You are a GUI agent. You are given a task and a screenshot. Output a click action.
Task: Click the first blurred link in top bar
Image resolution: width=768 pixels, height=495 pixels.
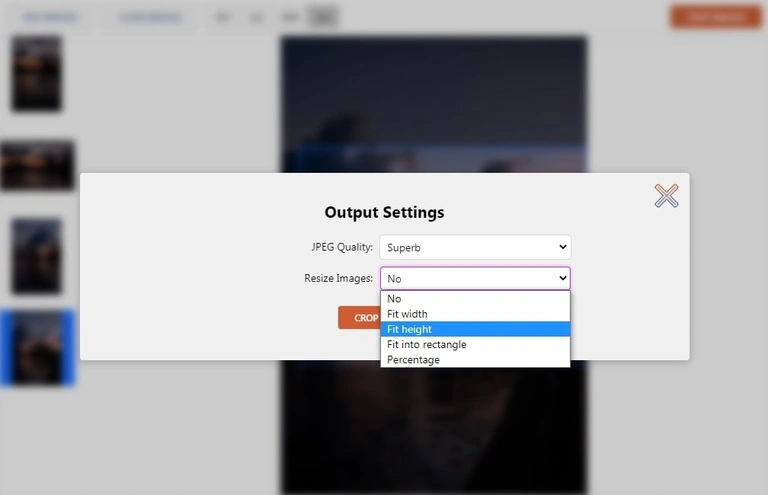(x=50, y=18)
